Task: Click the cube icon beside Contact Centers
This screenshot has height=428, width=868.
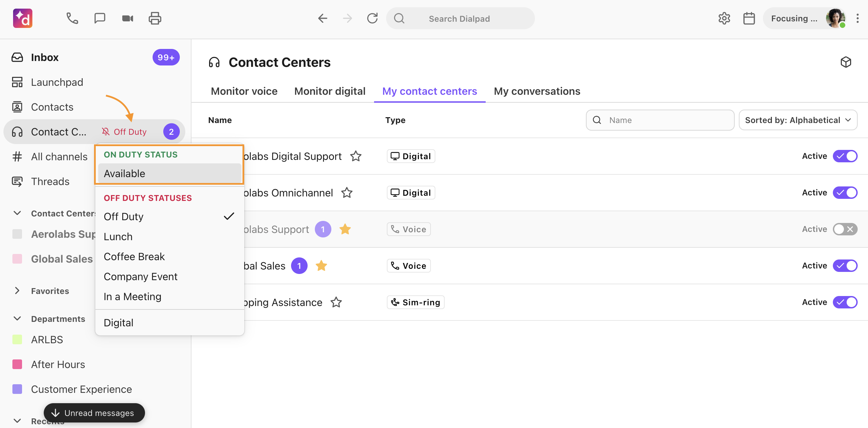Action: point(846,62)
